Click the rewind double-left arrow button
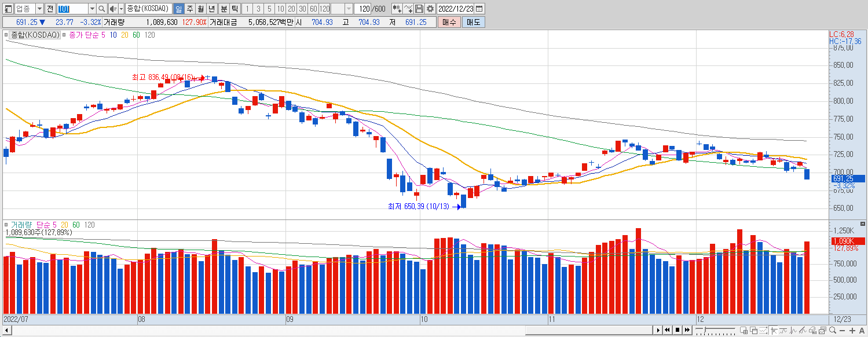This screenshot has width=868, height=337. [x=667, y=331]
